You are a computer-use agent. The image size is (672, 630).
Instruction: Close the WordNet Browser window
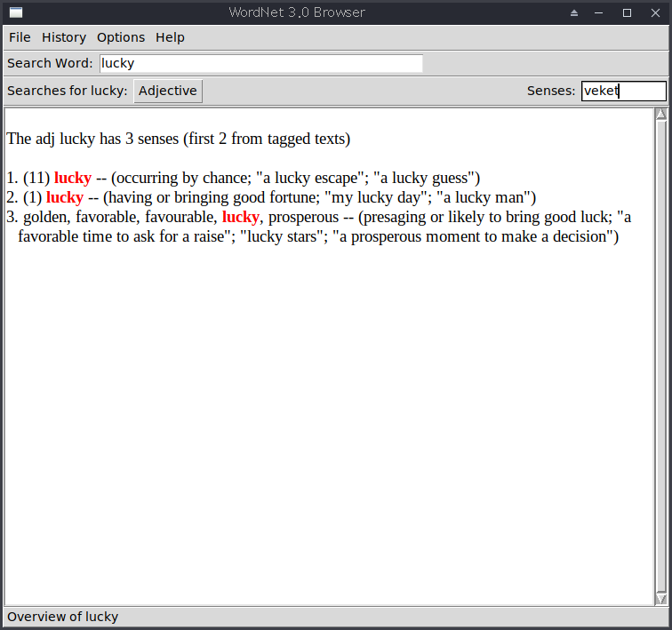(x=655, y=12)
